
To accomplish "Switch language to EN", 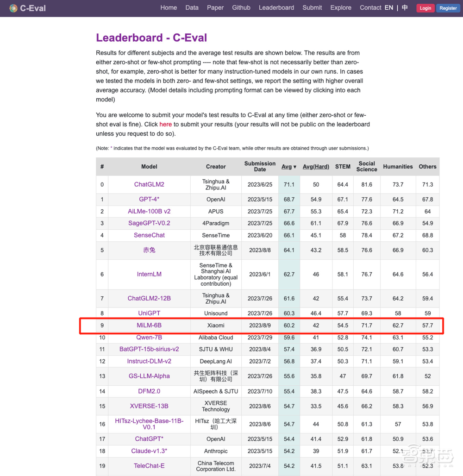I will point(388,7).
